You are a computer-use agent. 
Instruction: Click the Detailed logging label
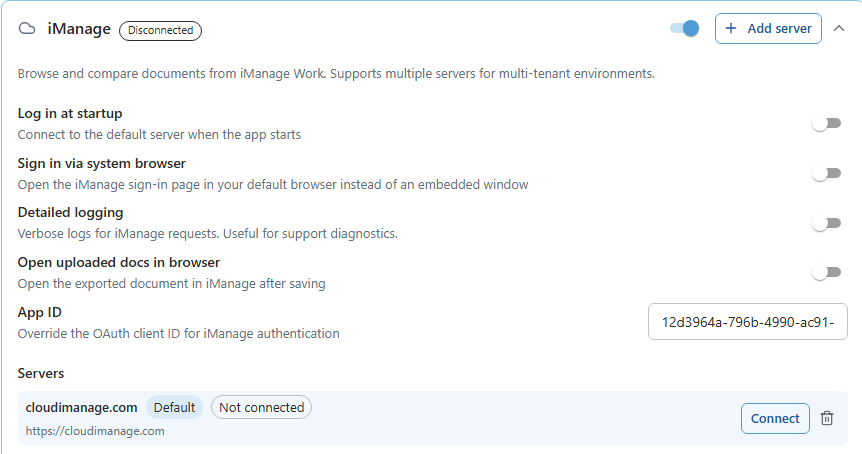pos(70,212)
